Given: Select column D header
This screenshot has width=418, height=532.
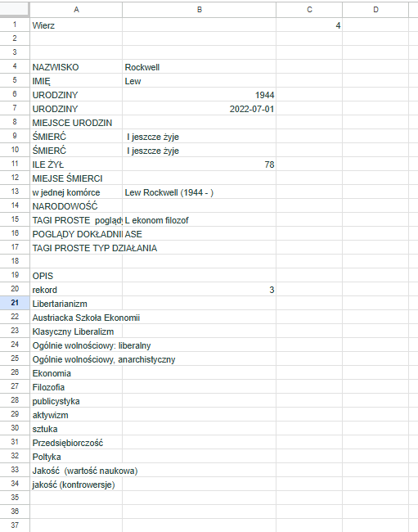Looking at the screenshot, I should coord(375,10).
